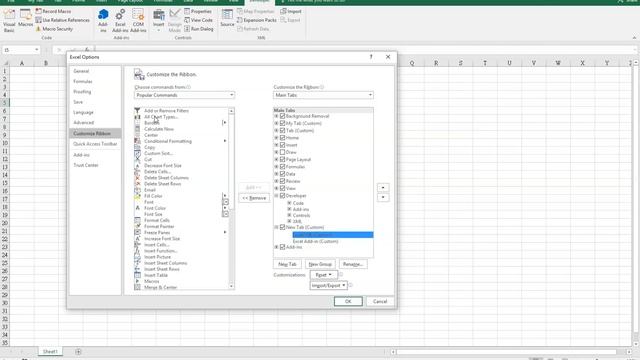Confirm with the OK button
This screenshot has height=360, width=640.
coord(348,302)
